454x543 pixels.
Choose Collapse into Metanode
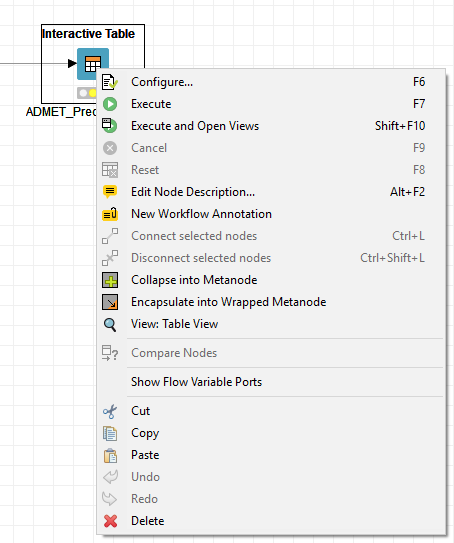pos(271,280)
